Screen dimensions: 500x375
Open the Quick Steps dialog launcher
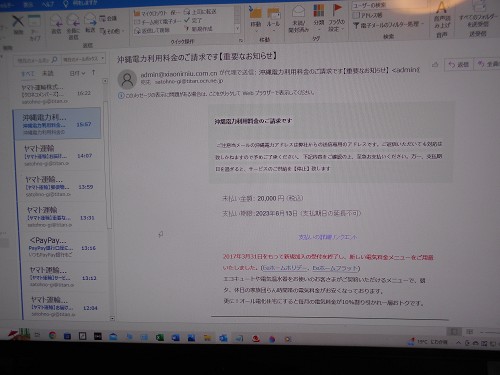tap(241, 40)
